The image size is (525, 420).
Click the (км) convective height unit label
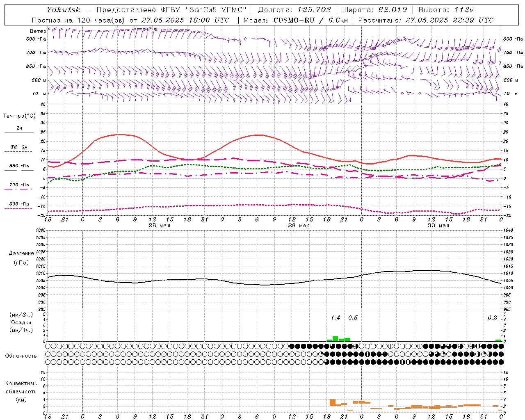pyautogui.click(x=21, y=399)
